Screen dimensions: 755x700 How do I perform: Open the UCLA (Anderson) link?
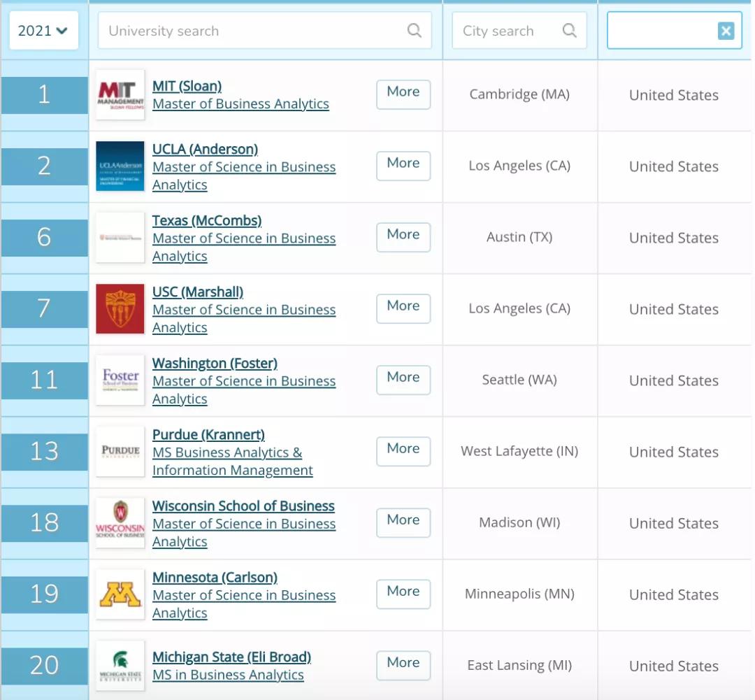(x=205, y=150)
